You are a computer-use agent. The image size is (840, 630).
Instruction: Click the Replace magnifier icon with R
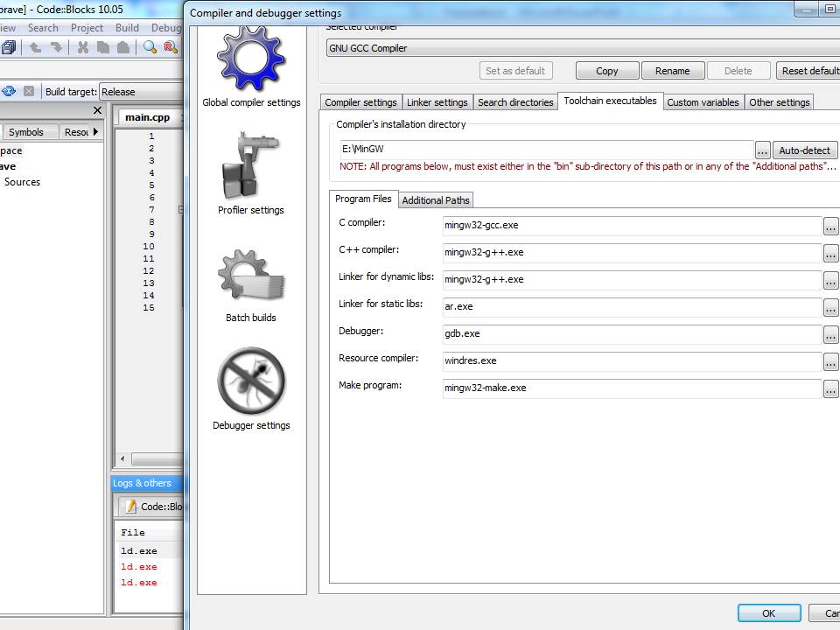point(171,47)
